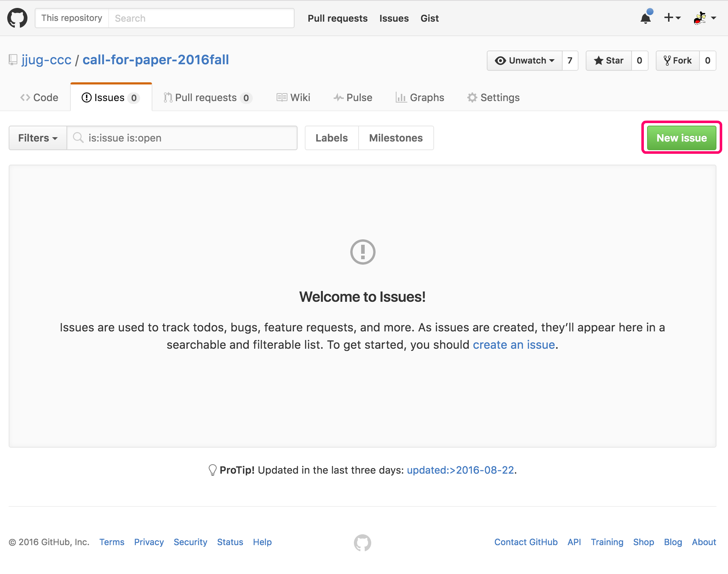The width and height of the screenshot is (728, 574).
Task: Click the large issue exclamation icon
Action: pos(363,252)
